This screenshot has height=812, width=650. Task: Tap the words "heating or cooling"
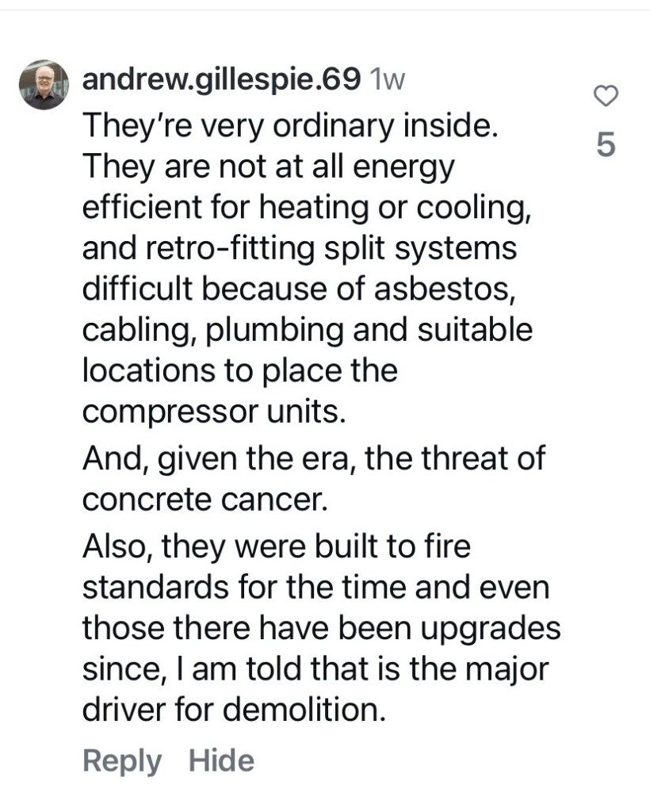tap(400, 208)
